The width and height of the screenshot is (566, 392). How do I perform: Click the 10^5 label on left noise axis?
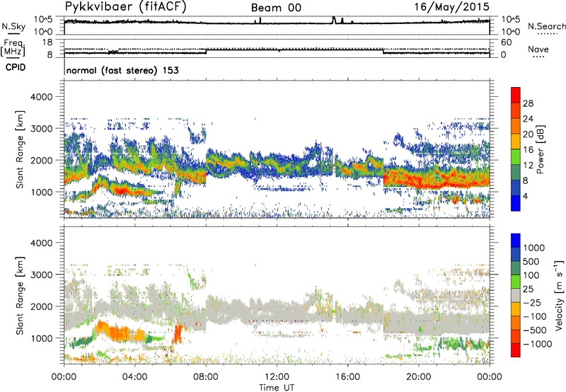click(43, 20)
